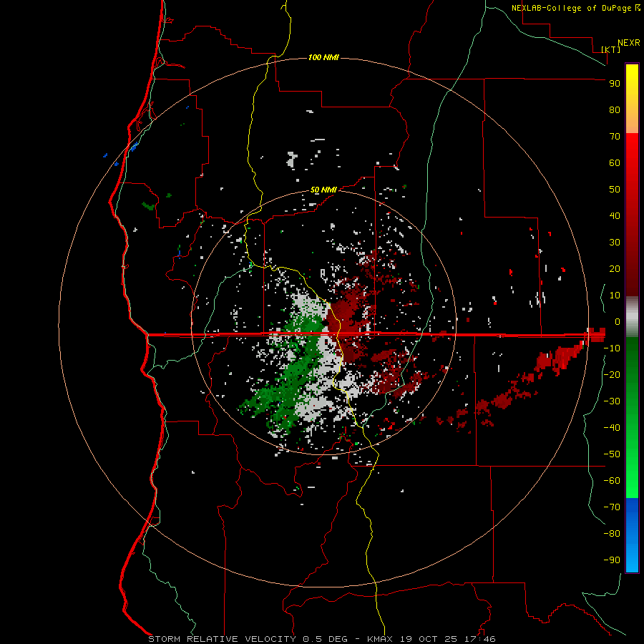Click the [KT] units label
Viewport: 644px width, 644px height.
coord(611,49)
